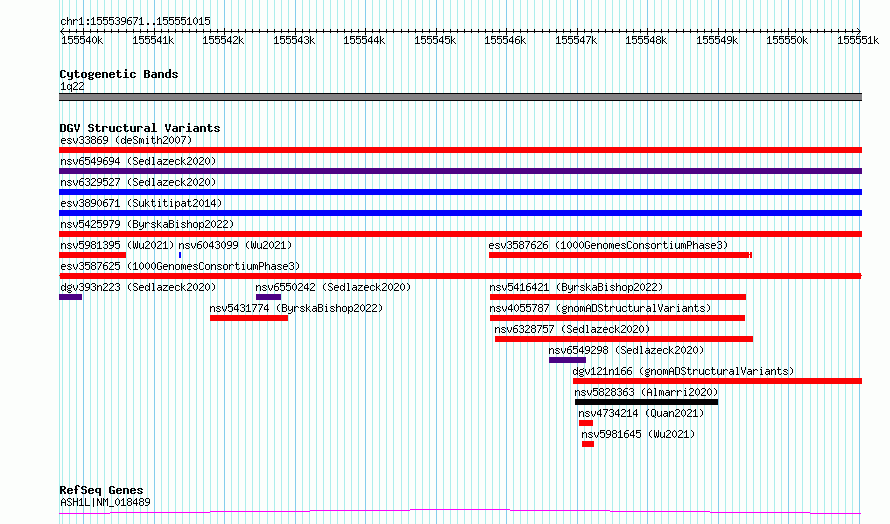Click the nsv5981645 (Wu2021) variant label
890x524 pixels.
(x=638, y=434)
